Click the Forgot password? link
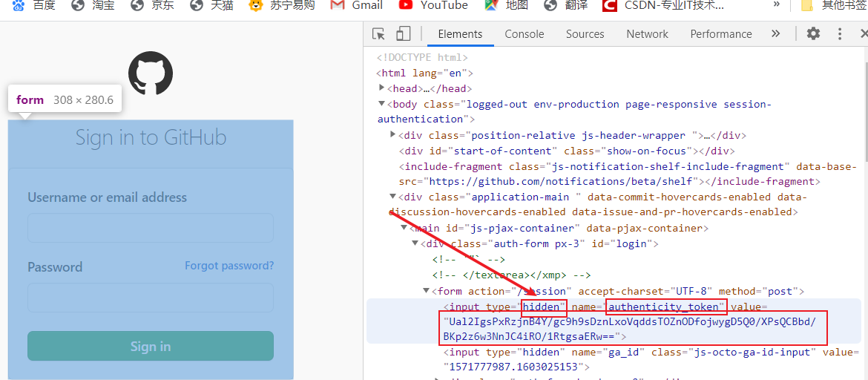Image resolution: width=868 pixels, height=380 pixels. tap(229, 266)
